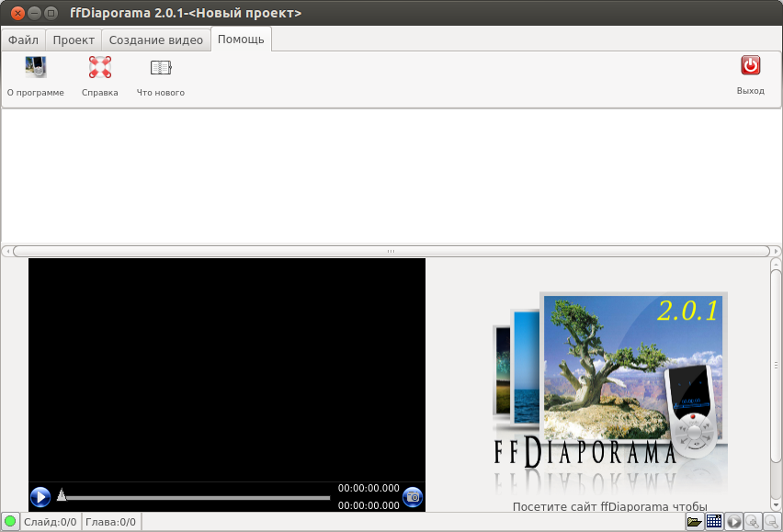Screen dimensions: 783x532
Task: Click the right arrow of timeline scrollbar
Action: coord(776,251)
